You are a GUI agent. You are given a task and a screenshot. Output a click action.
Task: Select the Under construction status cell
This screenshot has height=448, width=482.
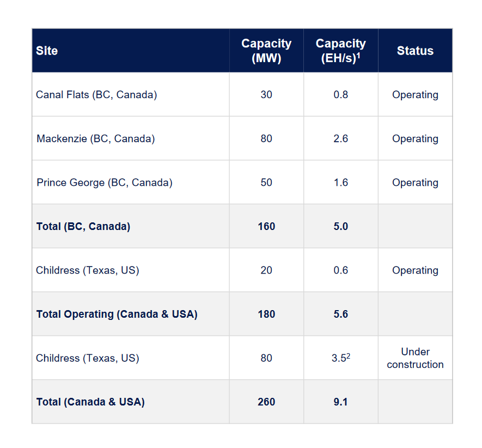coord(415,358)
